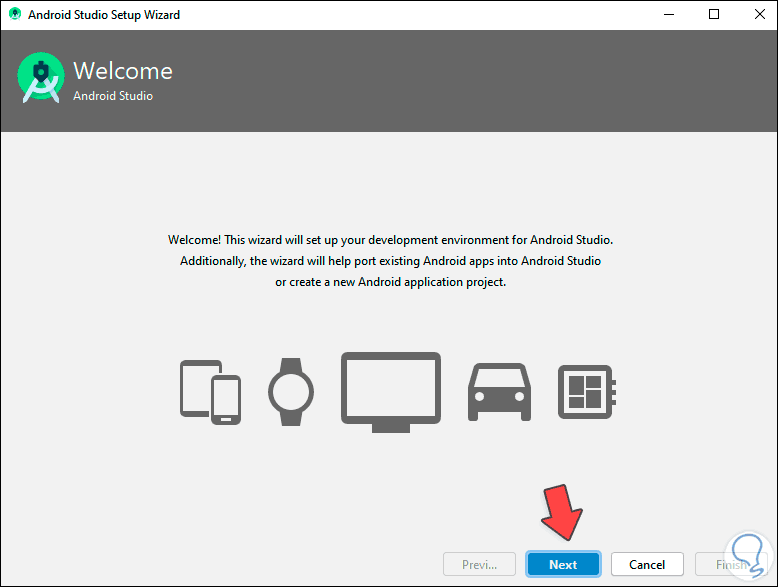Click "or create a new Android application project." text
Viewport: 778px width, 587px height.
pos(390,282)
